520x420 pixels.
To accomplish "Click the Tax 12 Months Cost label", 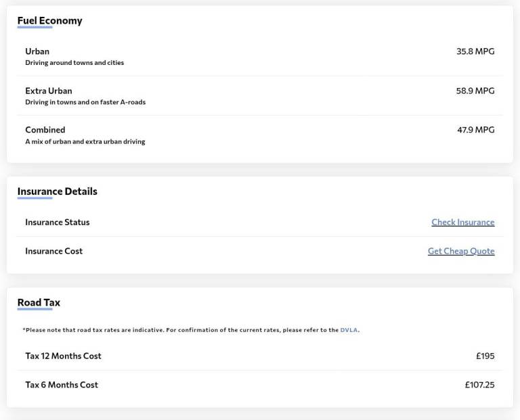I will tap(63, 356).
